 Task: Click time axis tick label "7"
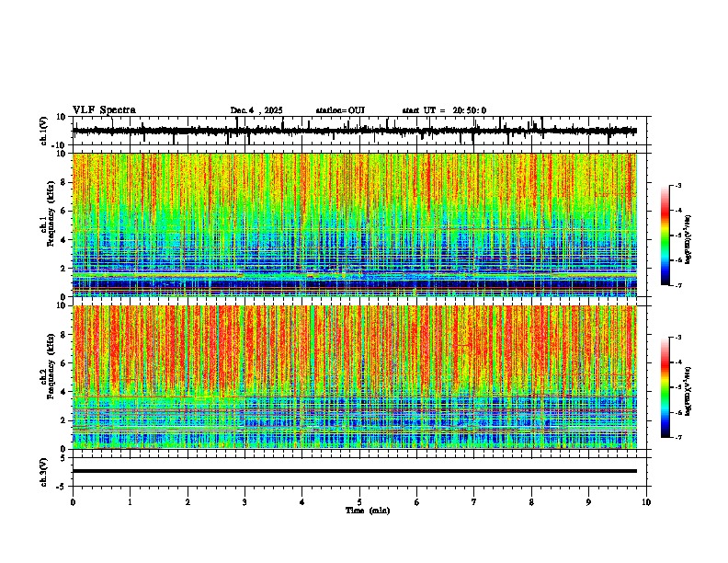coord(474,502)
